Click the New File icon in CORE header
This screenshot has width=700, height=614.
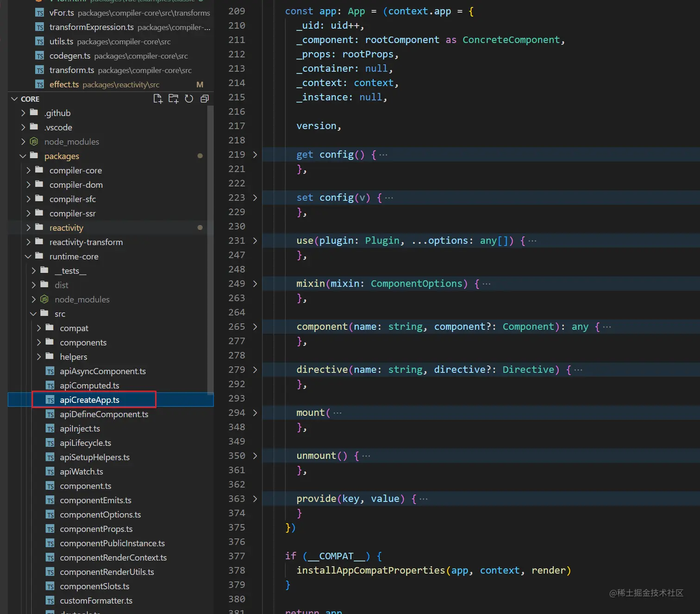[158, 99]
